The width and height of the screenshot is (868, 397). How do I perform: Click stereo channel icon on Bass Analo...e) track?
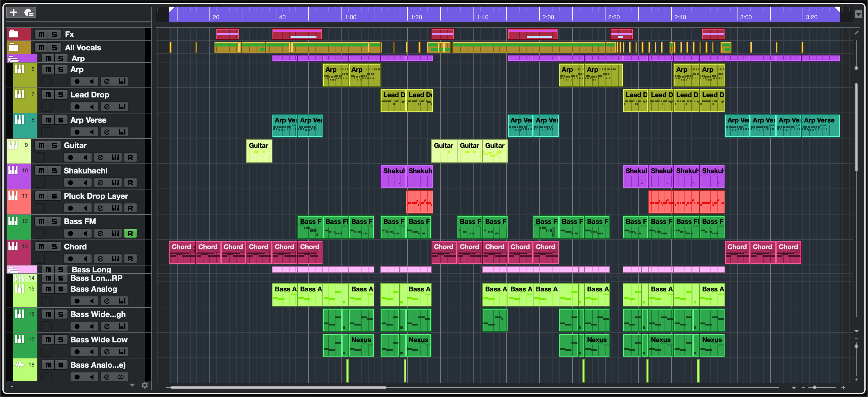click(121, 377)
